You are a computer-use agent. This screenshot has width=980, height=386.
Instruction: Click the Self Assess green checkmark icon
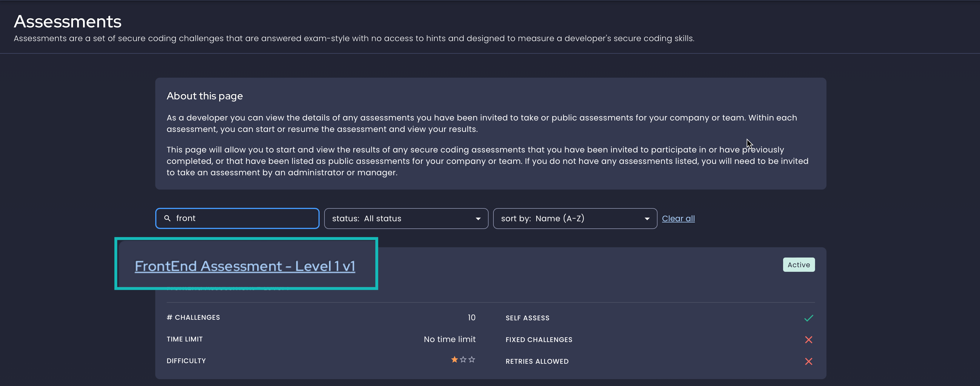pyautogui.click(x=809, y=318)
